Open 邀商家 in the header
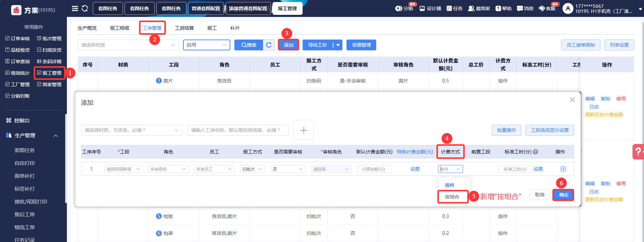The image size is (644, 242). (x=479, y=8)
